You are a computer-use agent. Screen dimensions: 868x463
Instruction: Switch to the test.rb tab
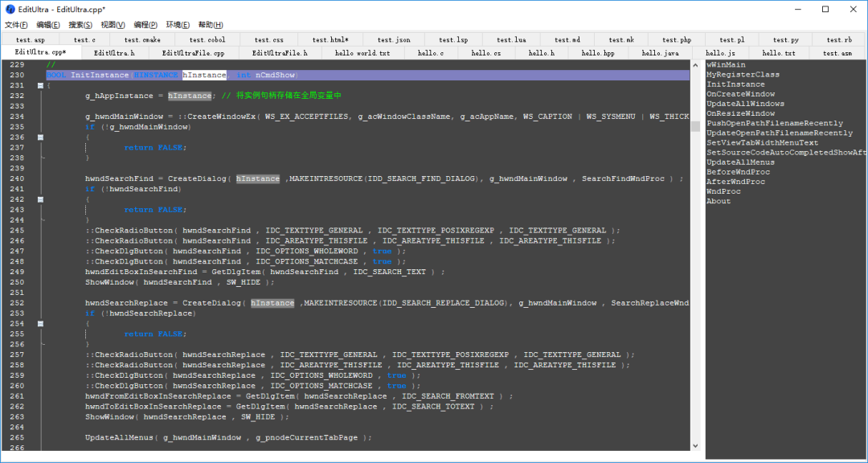click(839, 40)
